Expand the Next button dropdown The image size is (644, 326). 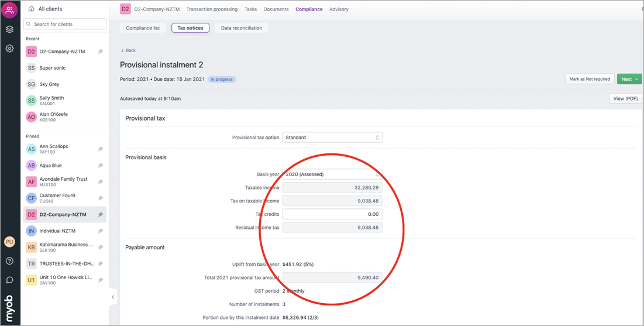(x=637, y=79)
